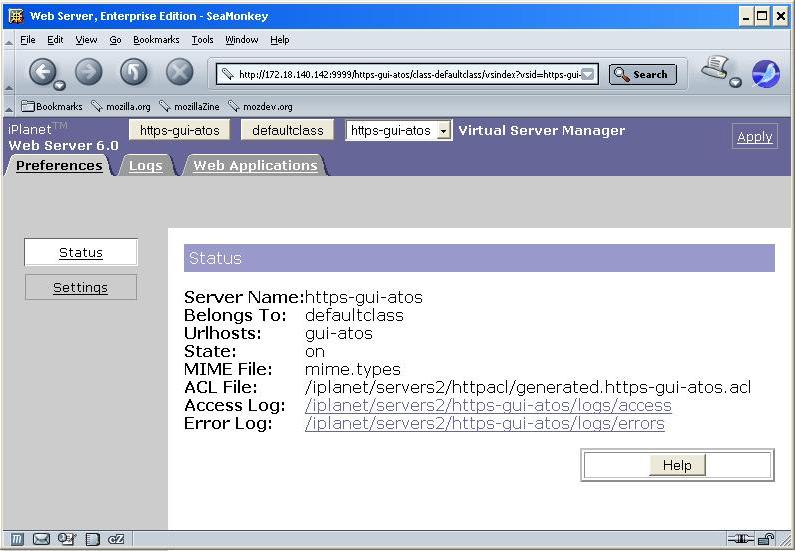Click the defaultclass button
This screenshot has width=795, height=551.
287,130
